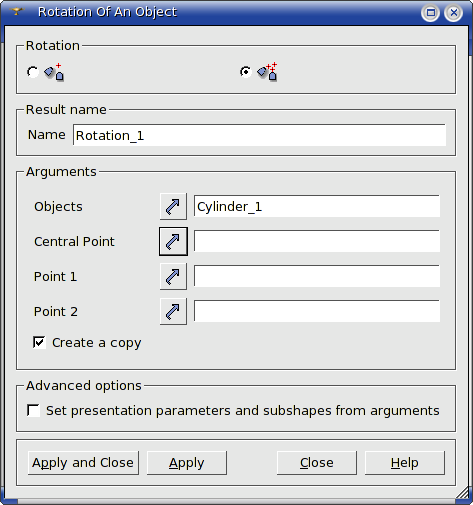Screen dimensions: 473x505
Task: Focus the Central Point input field
Action: tap(317, 241)
